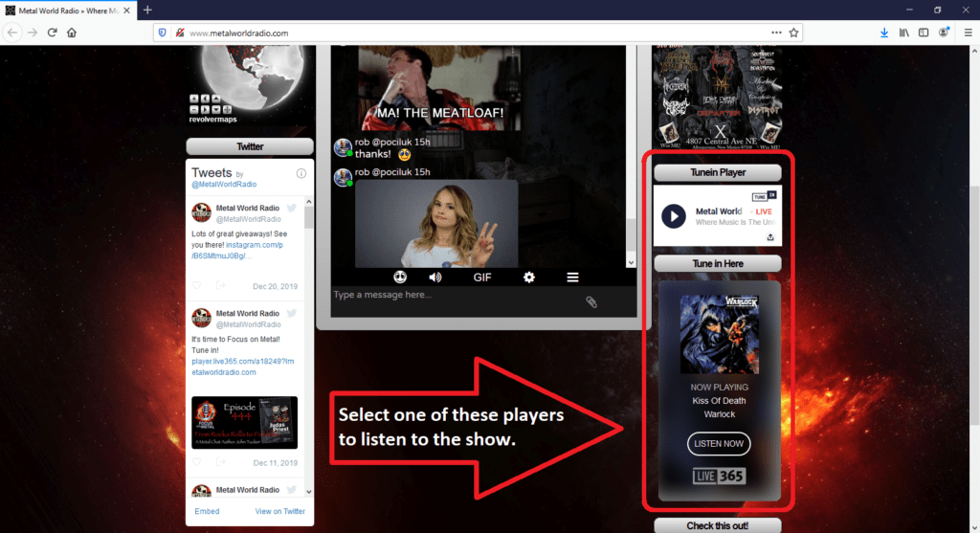Viewport: 980px width, 533px height.
Task: Play Metal World in the TuneIn player
Action: tap(673, 216)
